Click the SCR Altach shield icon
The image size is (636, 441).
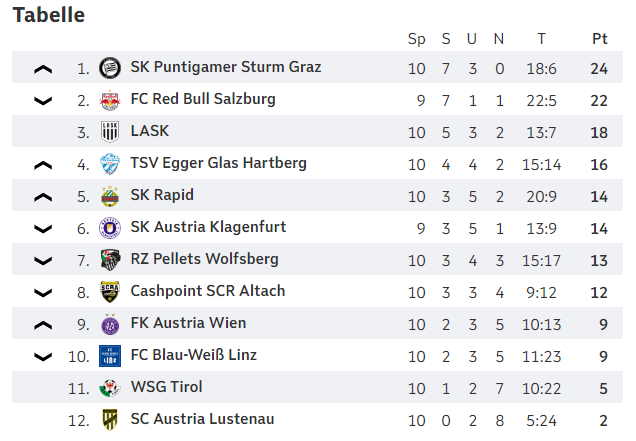(x=110, y=292)
